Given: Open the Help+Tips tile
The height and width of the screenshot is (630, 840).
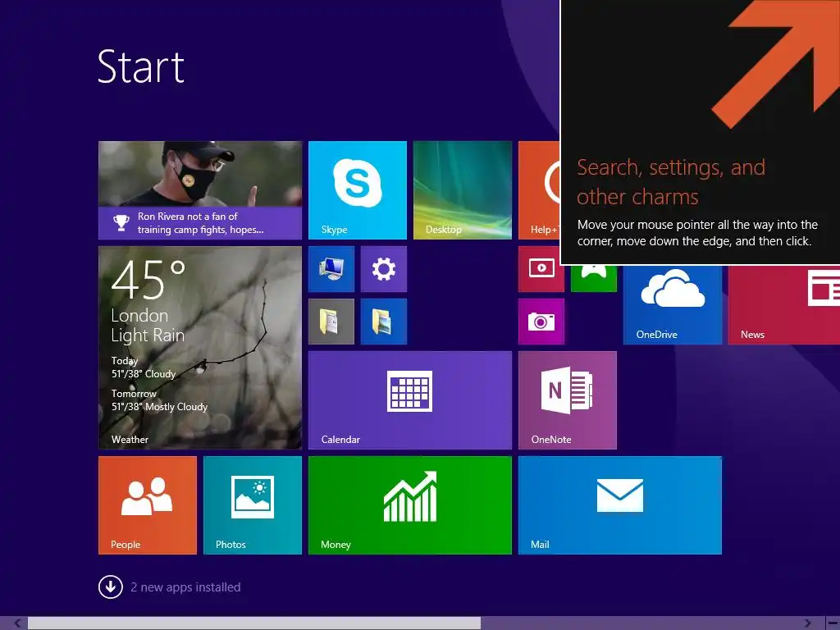Looking at the screenshot, I should (x=539, y=190).
